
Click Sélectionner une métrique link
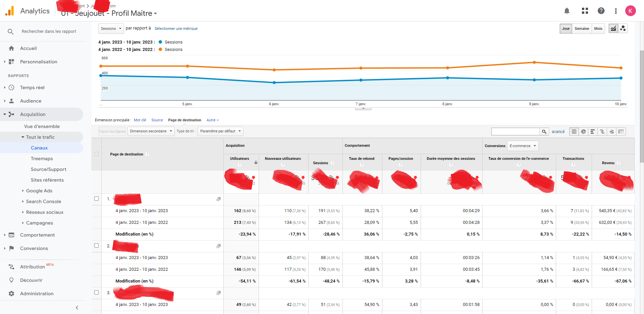point(176,28)
